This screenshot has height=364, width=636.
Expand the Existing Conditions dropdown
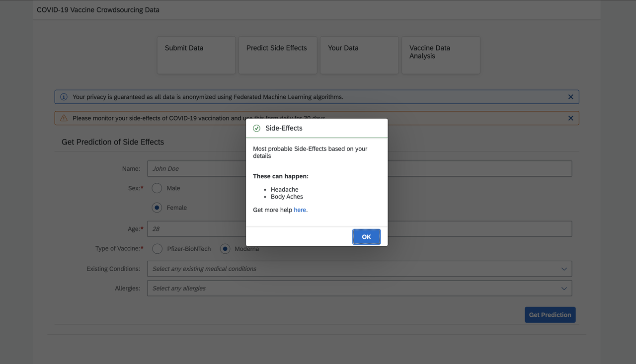[x=359, y=268]
